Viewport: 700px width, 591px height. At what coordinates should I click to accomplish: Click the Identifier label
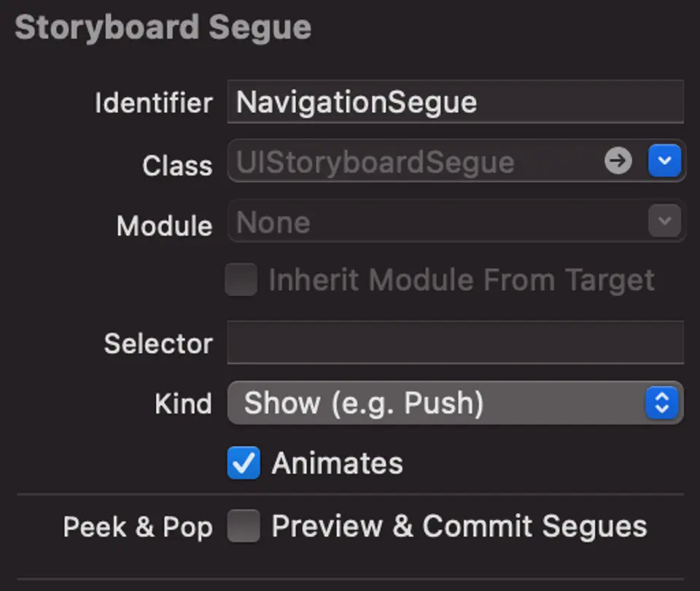coord(153,103)
